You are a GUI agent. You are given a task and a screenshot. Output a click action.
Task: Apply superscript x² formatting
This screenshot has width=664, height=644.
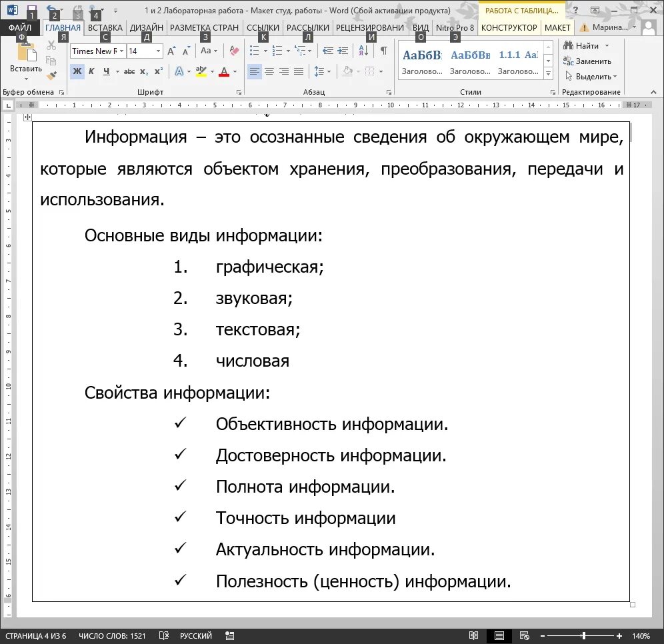click(159, 71)
